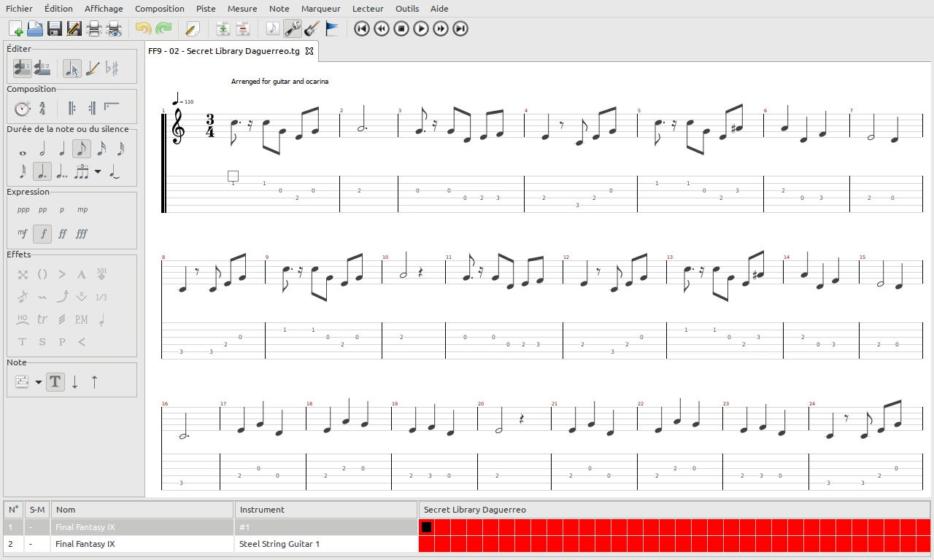Select eighth note duration
Image resolution: width=934 pixels, height=560 pixels.
pyautogui.click(x=82, y=149)
